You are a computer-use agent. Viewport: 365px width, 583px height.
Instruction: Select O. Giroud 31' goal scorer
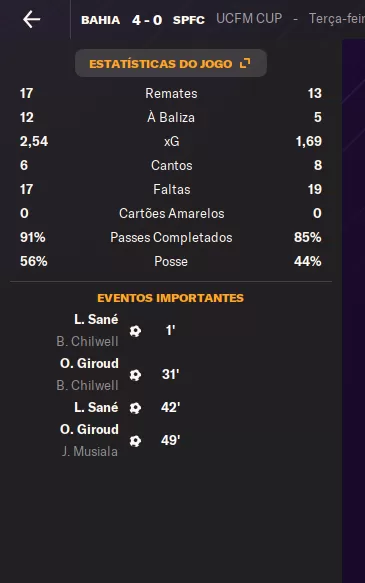pyautogui.click(x=89, y=363)
